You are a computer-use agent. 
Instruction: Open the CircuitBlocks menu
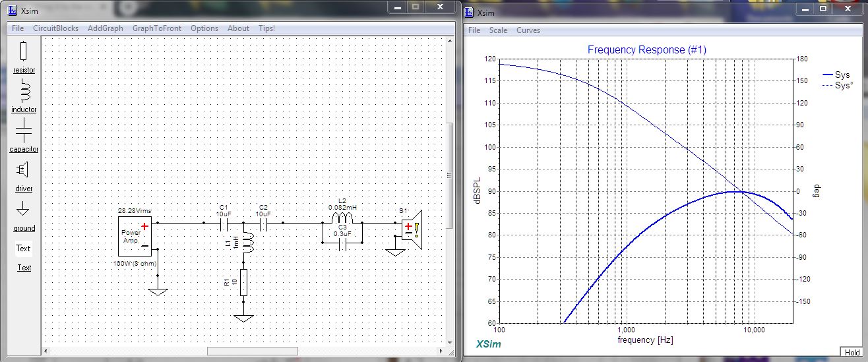[x=56, y=28]
